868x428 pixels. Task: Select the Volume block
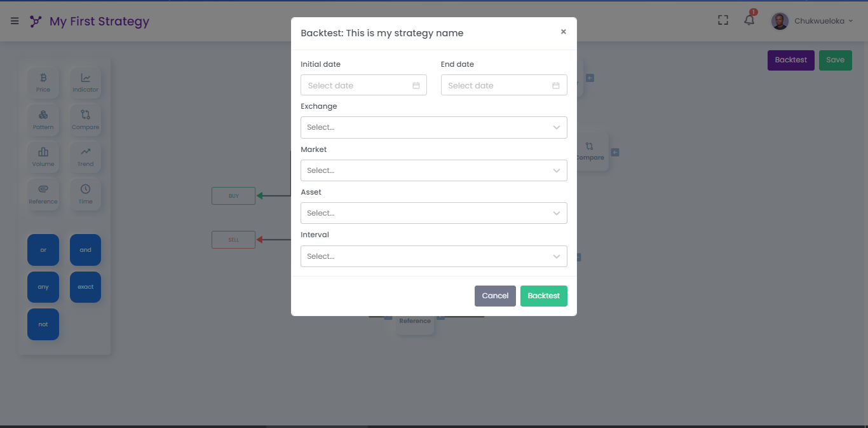[x=43, y=157]
